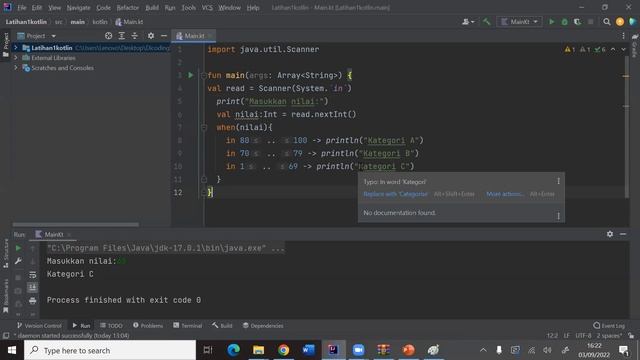Image resolution: width=640 pixels, height=360 pixels.
Task: Open the File menu
Action: pyautogui.click(x=22, y=7)
